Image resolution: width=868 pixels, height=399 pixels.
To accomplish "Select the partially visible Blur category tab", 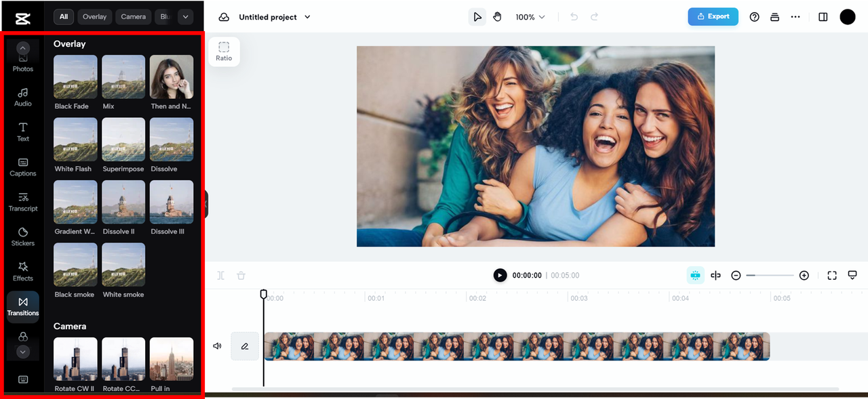I will click(x=164, y=16).
